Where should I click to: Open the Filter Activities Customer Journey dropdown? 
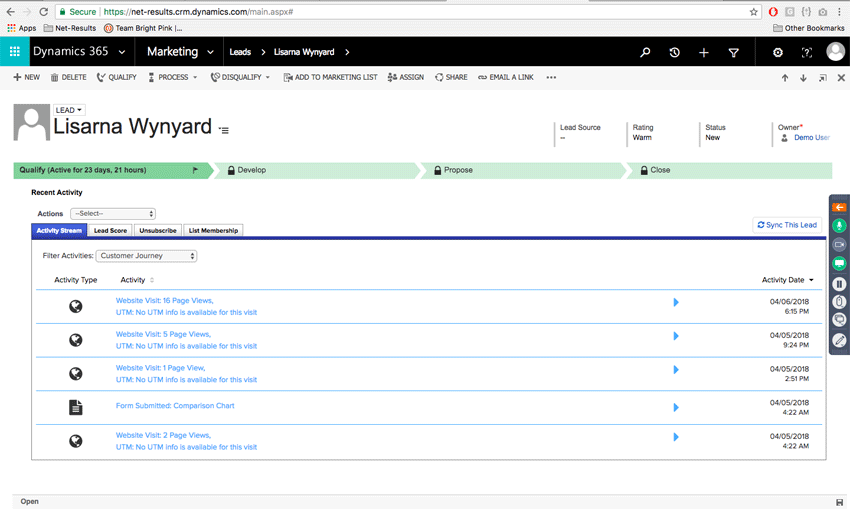[147, 256]
